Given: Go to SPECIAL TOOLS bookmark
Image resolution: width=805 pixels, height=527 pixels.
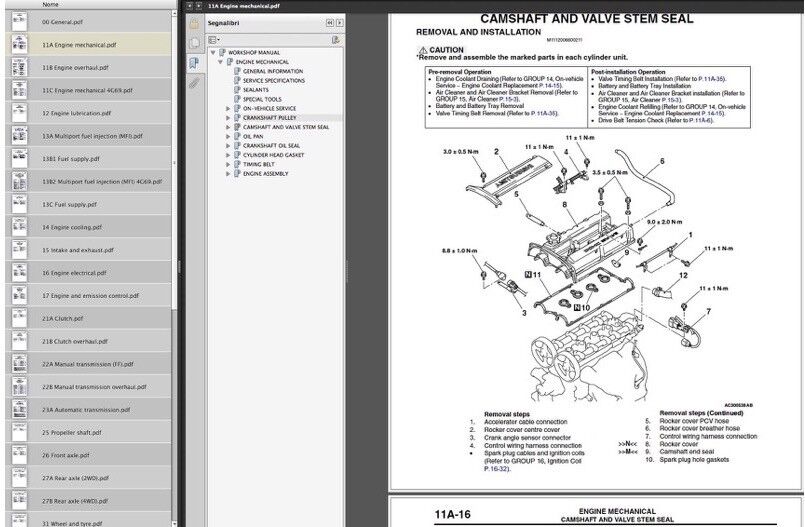Looking at the screenshot, I should click(262, 99).
